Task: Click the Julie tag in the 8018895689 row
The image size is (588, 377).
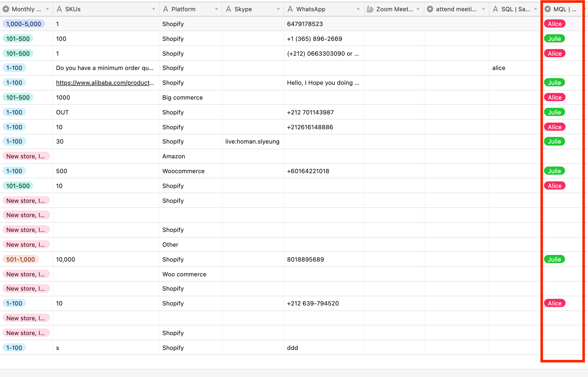Action: [x=554, y=260]
